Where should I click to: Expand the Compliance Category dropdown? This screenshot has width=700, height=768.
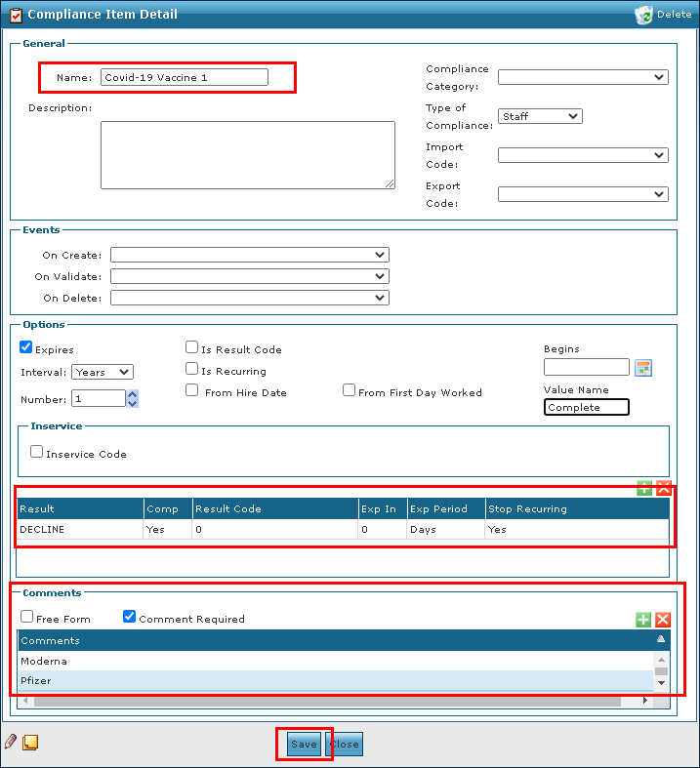click(x=583, y=77)
